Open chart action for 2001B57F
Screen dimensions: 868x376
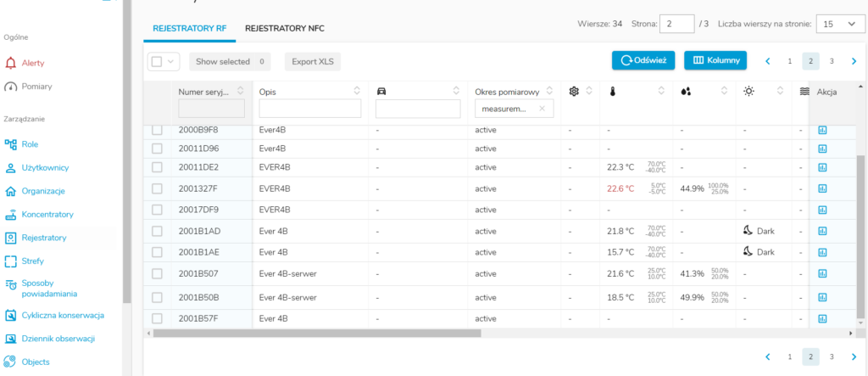point(822,318)
